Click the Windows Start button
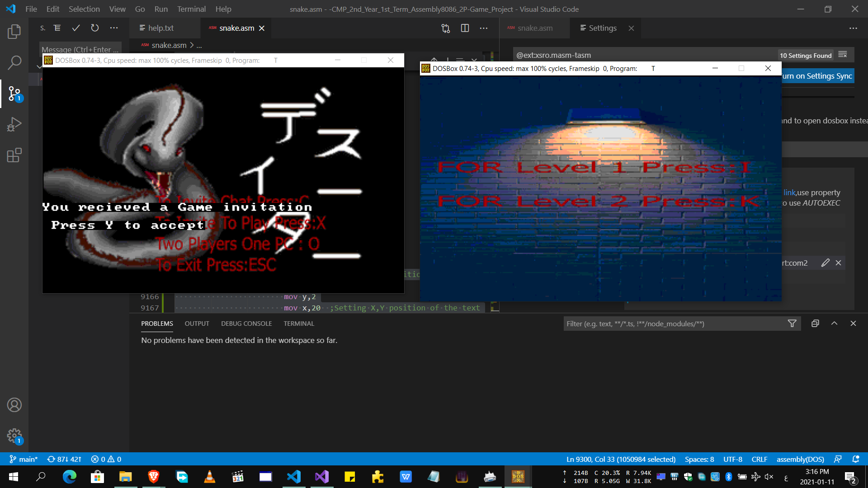The image size is (868, 488). pyautogui.click(x=14, y=477)
